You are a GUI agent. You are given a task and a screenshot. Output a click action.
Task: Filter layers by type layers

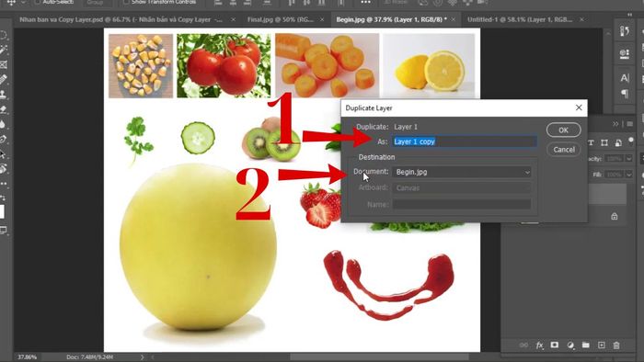(x=591, y=142)
